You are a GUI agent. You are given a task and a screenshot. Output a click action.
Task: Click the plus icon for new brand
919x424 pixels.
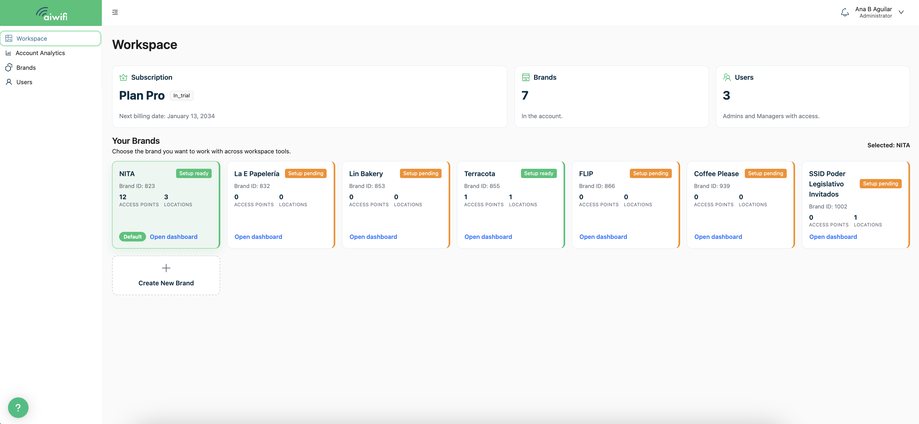166,268
